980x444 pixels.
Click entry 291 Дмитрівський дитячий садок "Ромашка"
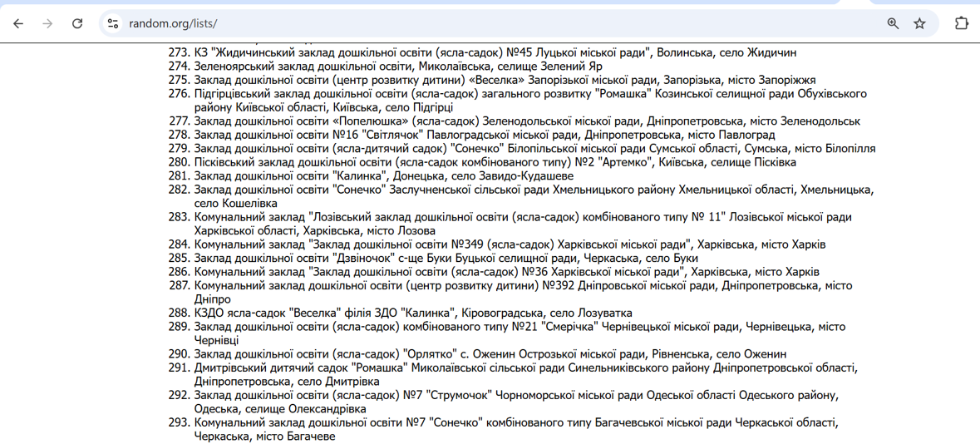(x=524, y=368)
